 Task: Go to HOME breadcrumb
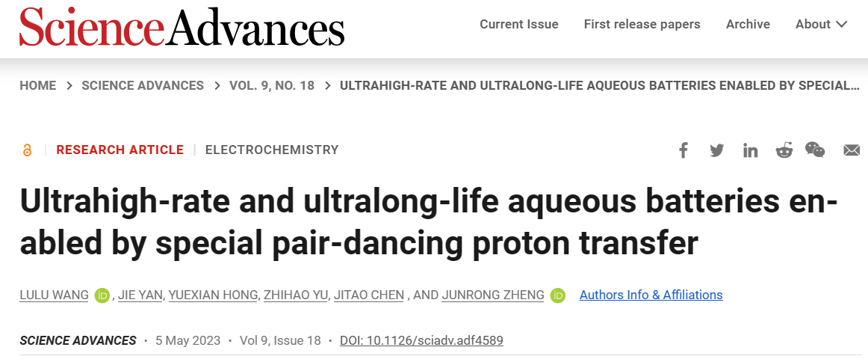coord(37,86)
